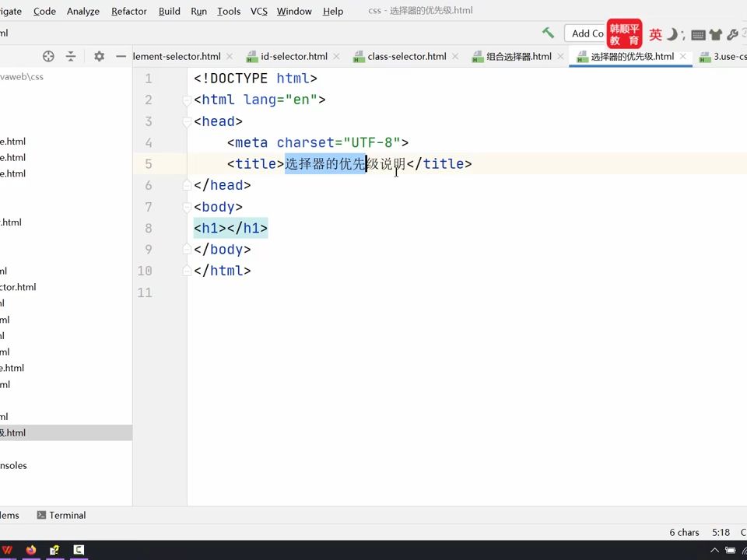Switch to the 组合选择器.html tab

[519, 56]
